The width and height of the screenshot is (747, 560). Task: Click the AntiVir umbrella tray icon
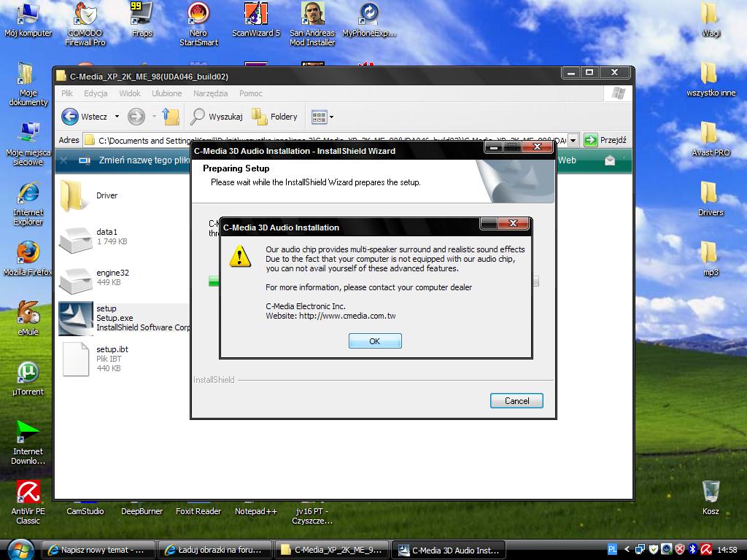706,550
